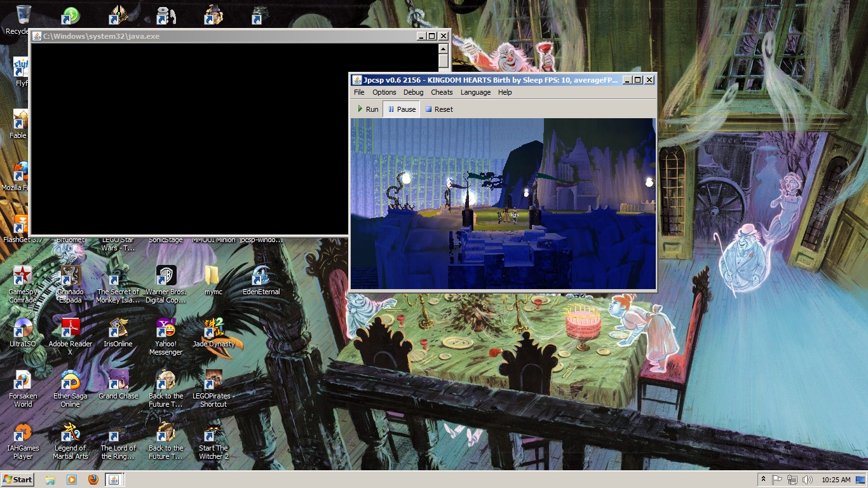
Task: Open the Options menu
Action: pyautogui.click(x=384, y=92)
